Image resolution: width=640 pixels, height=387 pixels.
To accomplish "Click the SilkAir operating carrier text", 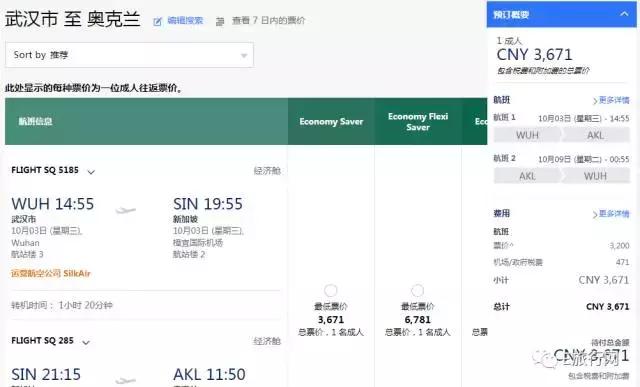I will pyautogui.click(x=51, y=274).
